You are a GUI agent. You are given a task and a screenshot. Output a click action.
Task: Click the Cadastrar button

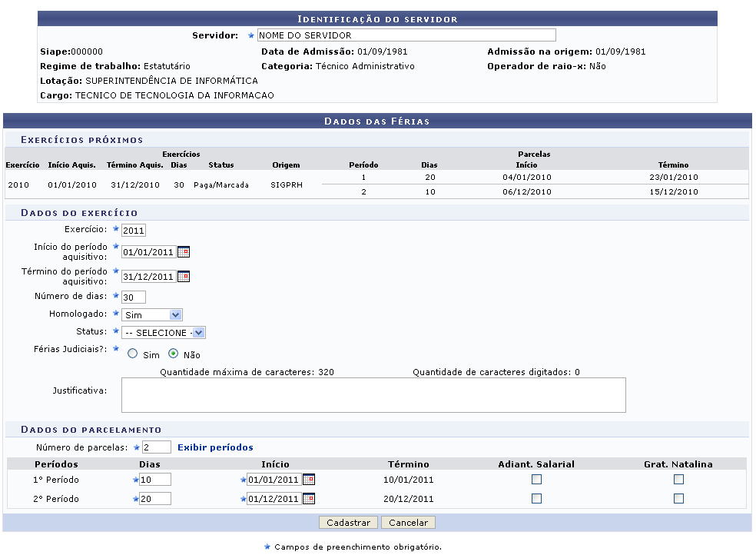(348, 523)
